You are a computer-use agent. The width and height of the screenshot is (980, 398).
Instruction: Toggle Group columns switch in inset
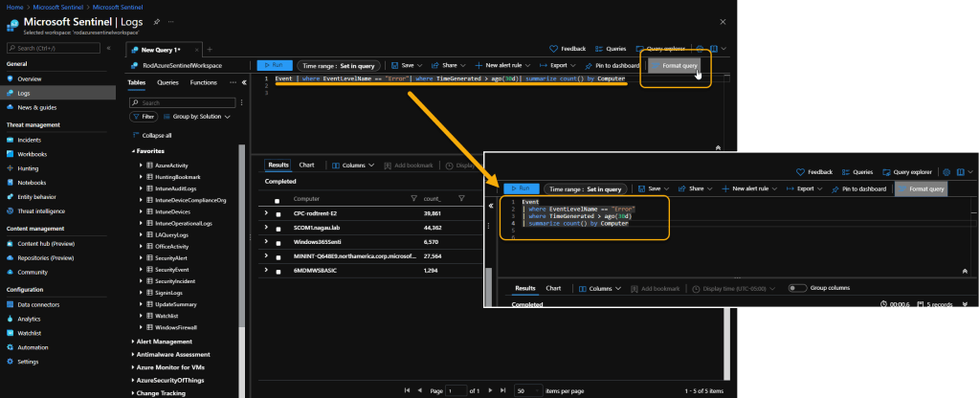click(x=797, y=288)
